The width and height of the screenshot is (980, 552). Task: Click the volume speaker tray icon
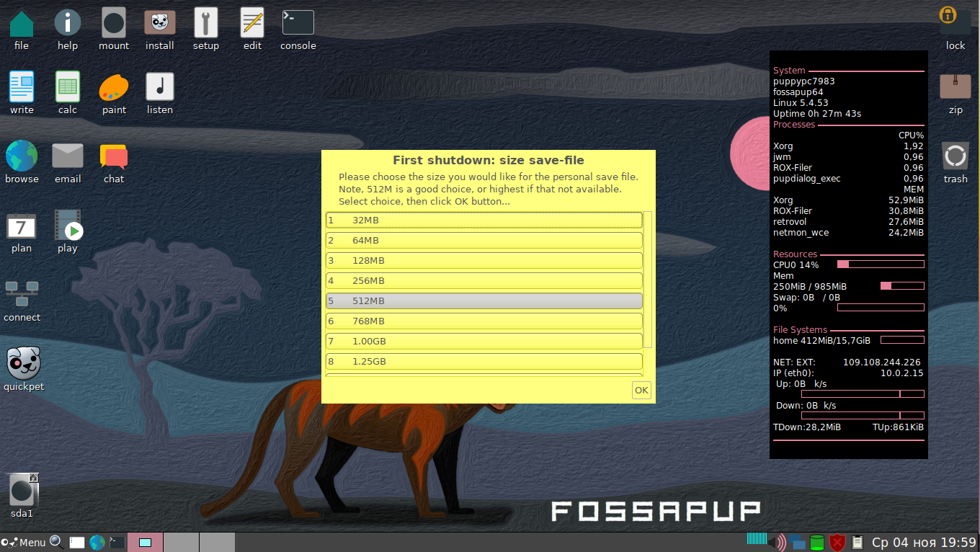[x=778, y=542]
